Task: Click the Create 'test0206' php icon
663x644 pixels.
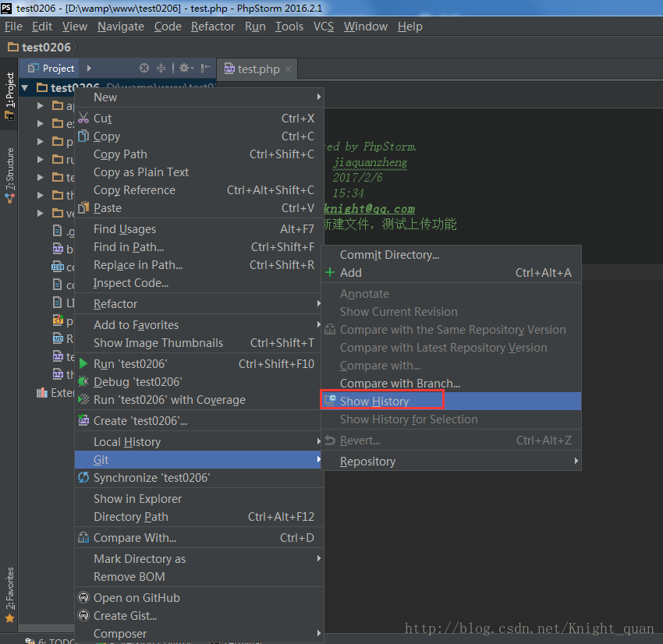Action: (x=83, y=420)
